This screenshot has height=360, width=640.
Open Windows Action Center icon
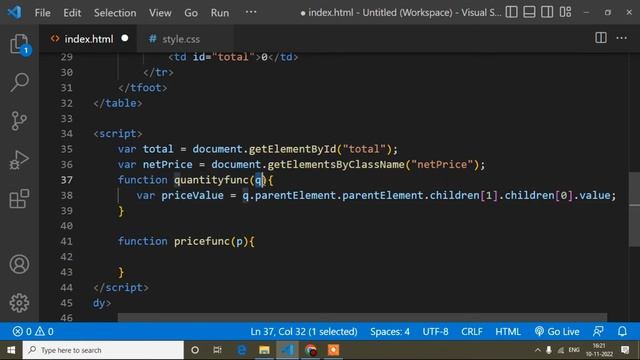point(625,350)
